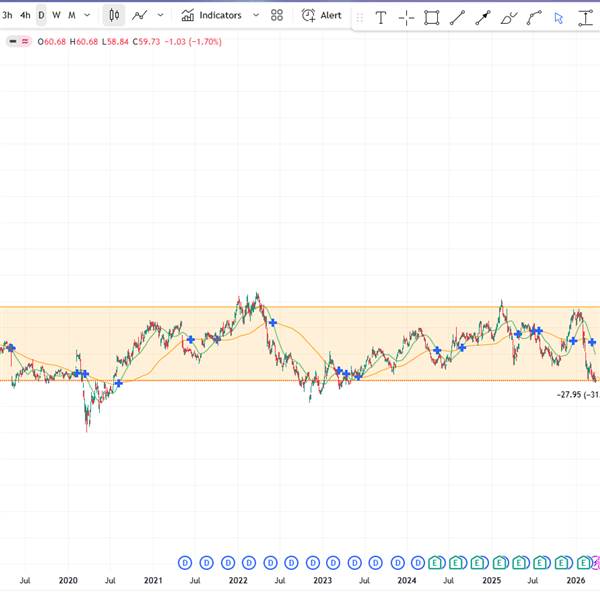This screenshot has width=600, height=600.
Task: Select the trend line tool
Action: click(x=457, y=17)
